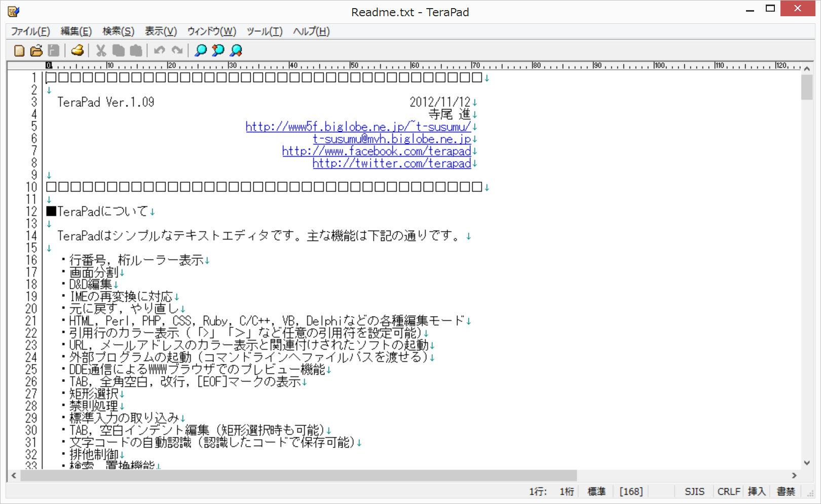821x504 pixels.
Task: Click the date 2012/11/12
Action: [440, 102]
